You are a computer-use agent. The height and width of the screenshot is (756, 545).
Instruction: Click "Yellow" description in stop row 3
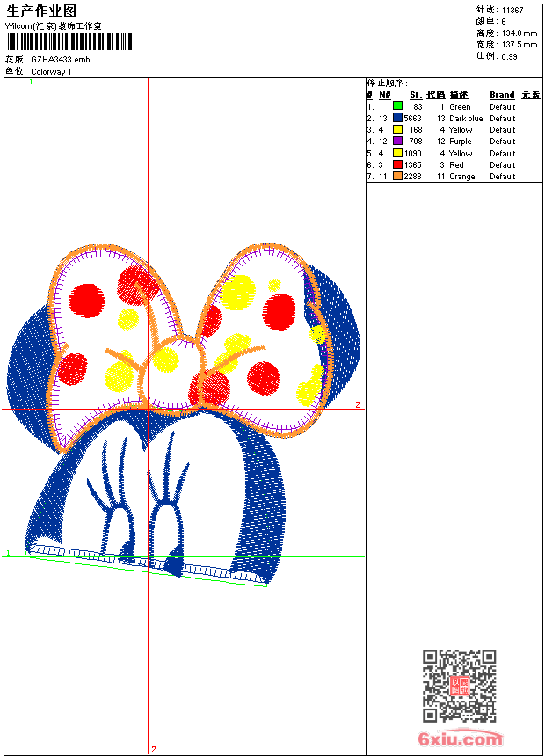click(461, 130)
